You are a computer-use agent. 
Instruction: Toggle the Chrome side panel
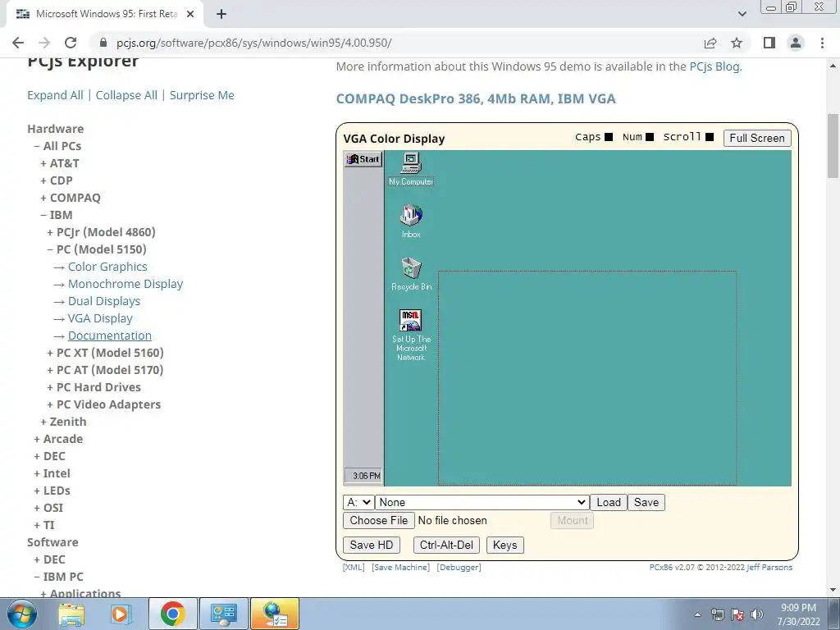[x=769, y=43]
